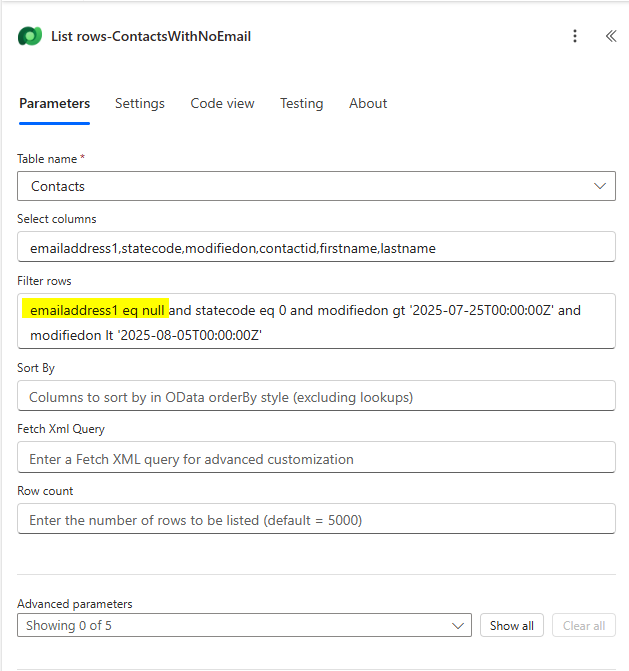Click into the Filter rows field
629x671 pixels.
click(x=316, y=321)
